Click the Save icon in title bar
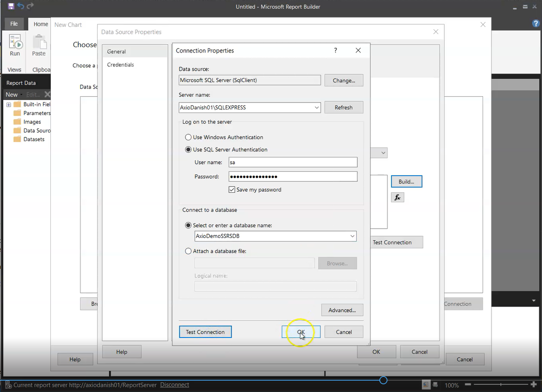This screenshot has height=392, width=542. [11, 6]
